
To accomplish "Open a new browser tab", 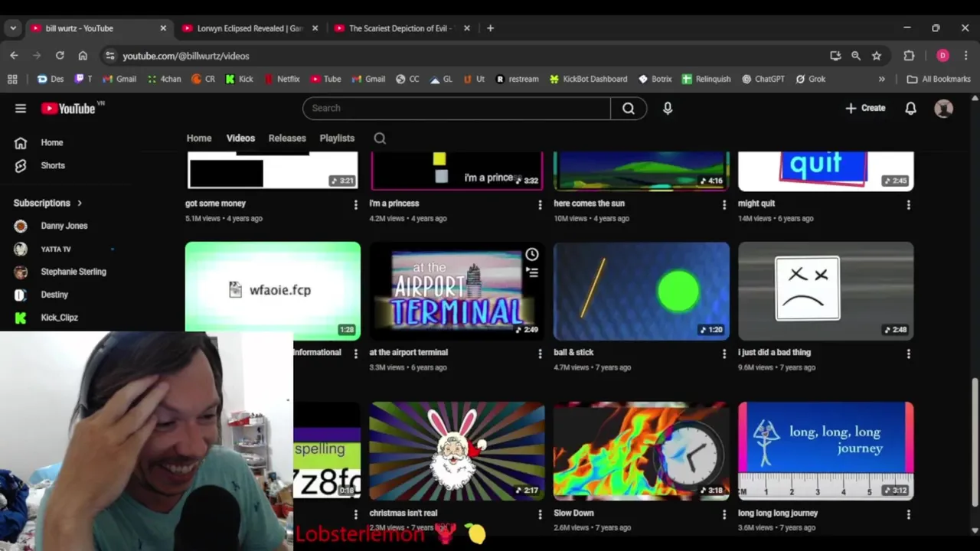I will pos(490,28).
